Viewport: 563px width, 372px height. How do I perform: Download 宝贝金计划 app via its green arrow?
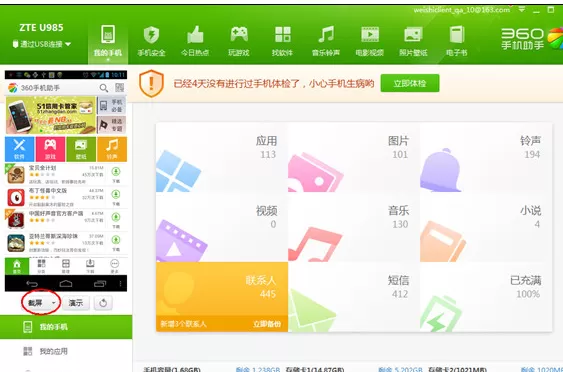[x=116, y=172]
